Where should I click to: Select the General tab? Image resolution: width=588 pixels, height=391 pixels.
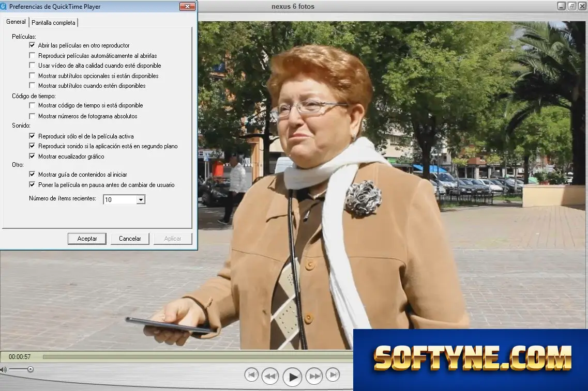[16, 22]
